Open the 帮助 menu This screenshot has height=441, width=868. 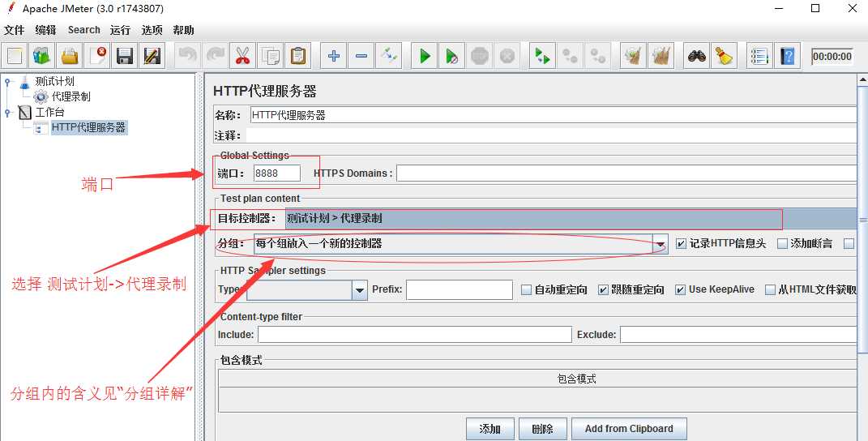pos(183,30)
